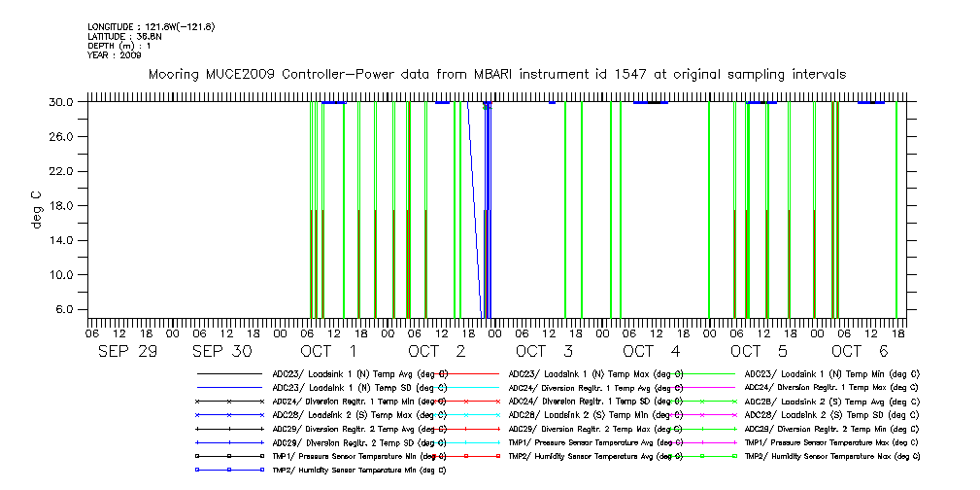Click the OCT 3 date label
Image resolution: width=980 pixels, height=490 pixels.
545,352
